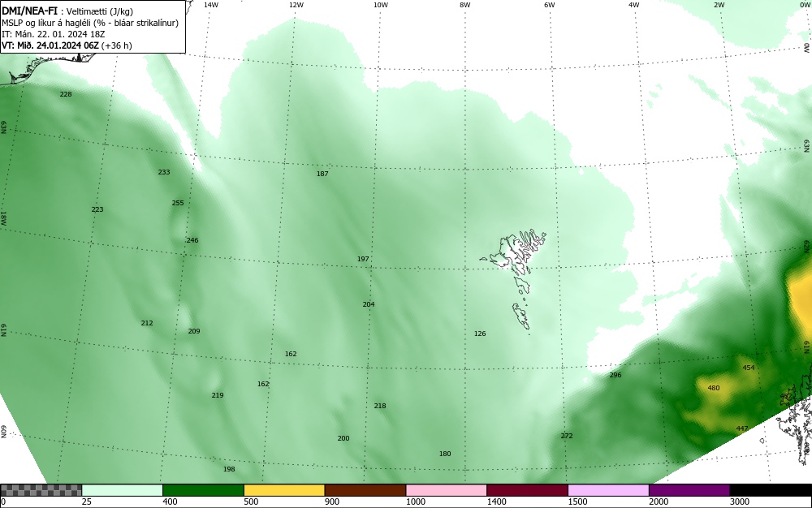This screenshot has width=812, height=508.
Task: Click the map value 197
Action: pos(363,259)
